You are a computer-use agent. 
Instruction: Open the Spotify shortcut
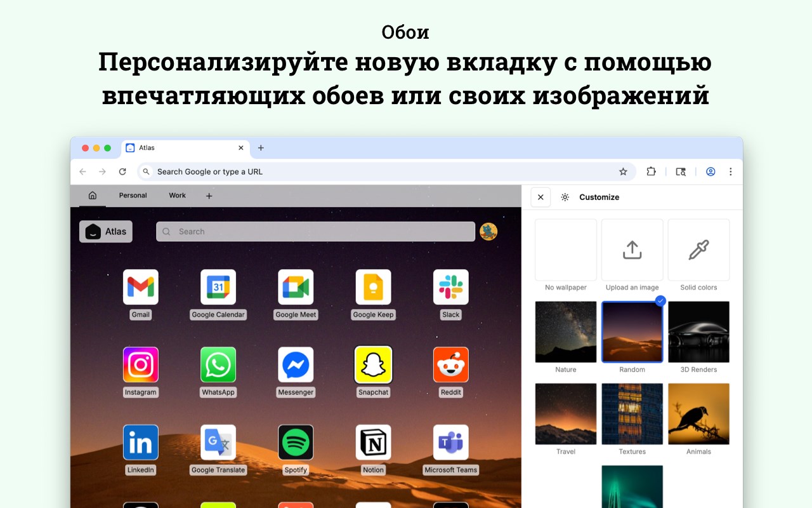tap(296, 442)
